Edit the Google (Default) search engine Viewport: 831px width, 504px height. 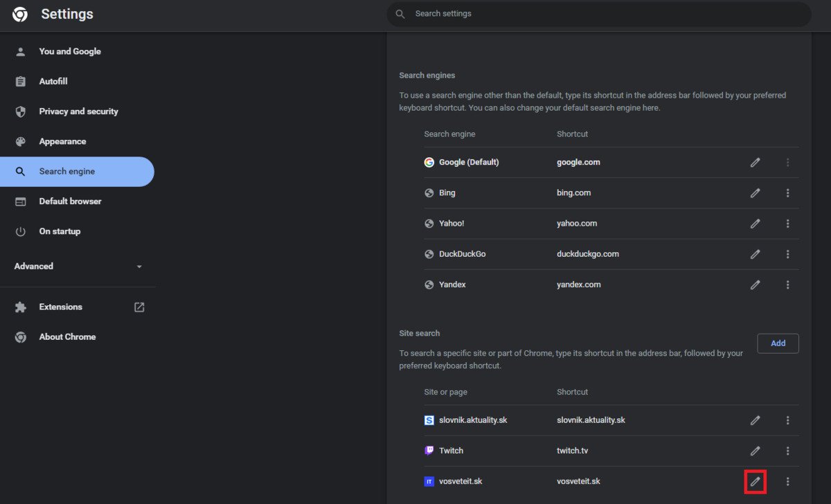pyautogui.click(x=755, y=163)
